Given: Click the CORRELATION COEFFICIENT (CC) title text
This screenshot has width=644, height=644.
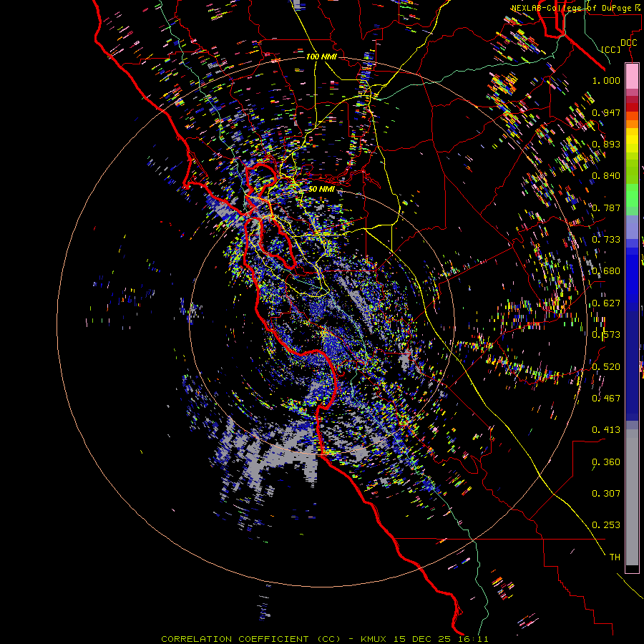Looking at the screenshot, I should pos(251,639).
